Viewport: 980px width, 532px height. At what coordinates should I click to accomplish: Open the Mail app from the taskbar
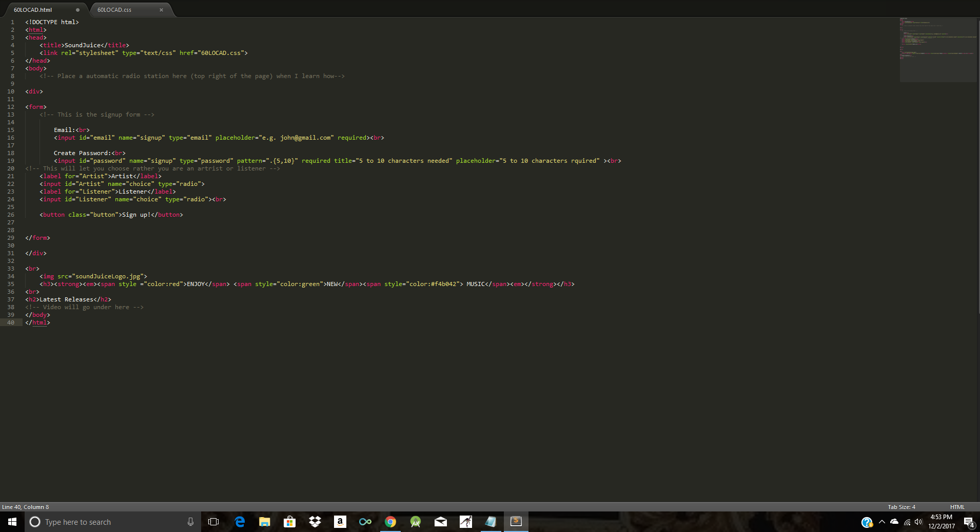pyautogui.click(x=441, y=521)
